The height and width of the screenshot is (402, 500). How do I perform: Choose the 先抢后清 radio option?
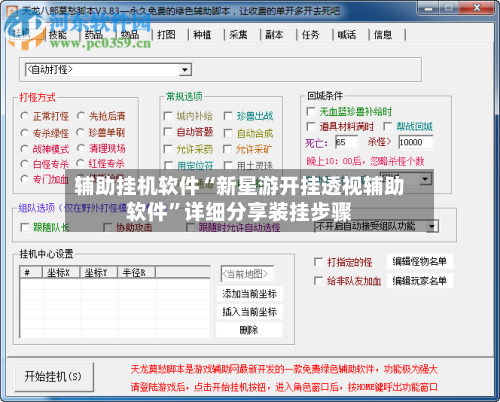[x=81, y=116]
